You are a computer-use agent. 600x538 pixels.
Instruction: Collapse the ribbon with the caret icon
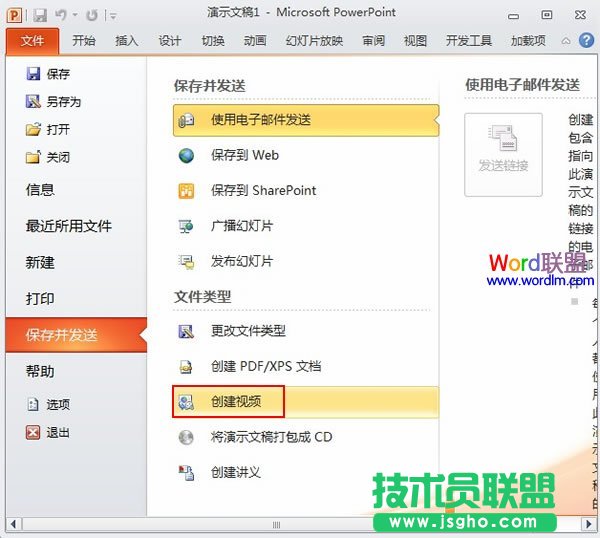tap(566, 41)
